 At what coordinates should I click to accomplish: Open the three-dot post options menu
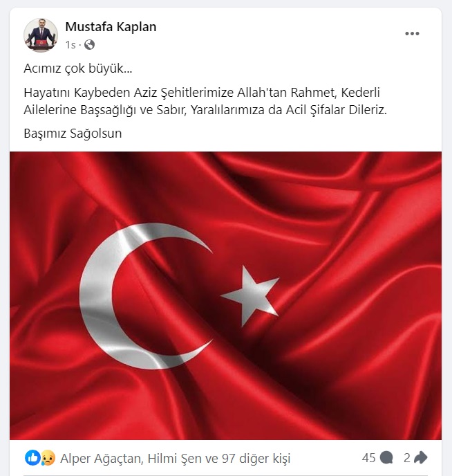point(412,33)
